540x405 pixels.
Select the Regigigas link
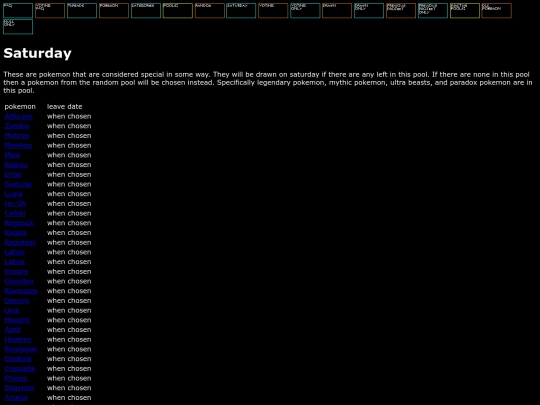click(x=21, y=349)
